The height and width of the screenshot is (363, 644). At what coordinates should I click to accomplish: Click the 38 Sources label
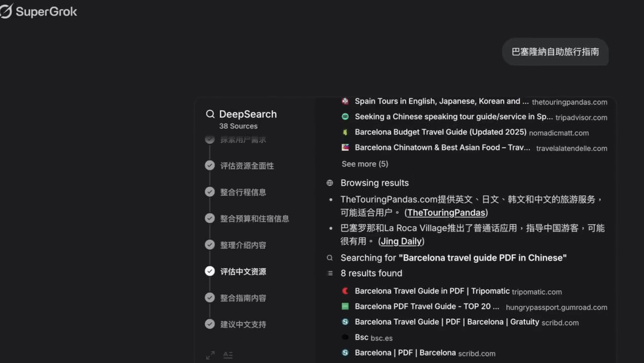point(238,126)
